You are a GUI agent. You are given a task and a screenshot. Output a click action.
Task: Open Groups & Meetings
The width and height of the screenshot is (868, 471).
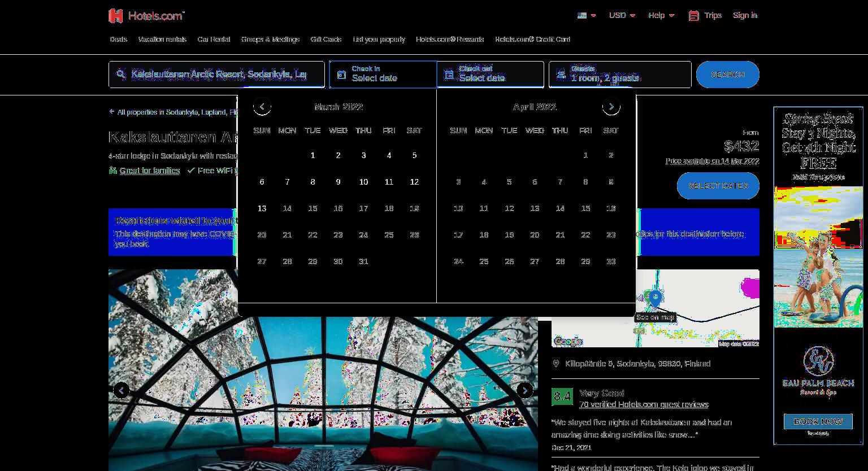point(270,40)
